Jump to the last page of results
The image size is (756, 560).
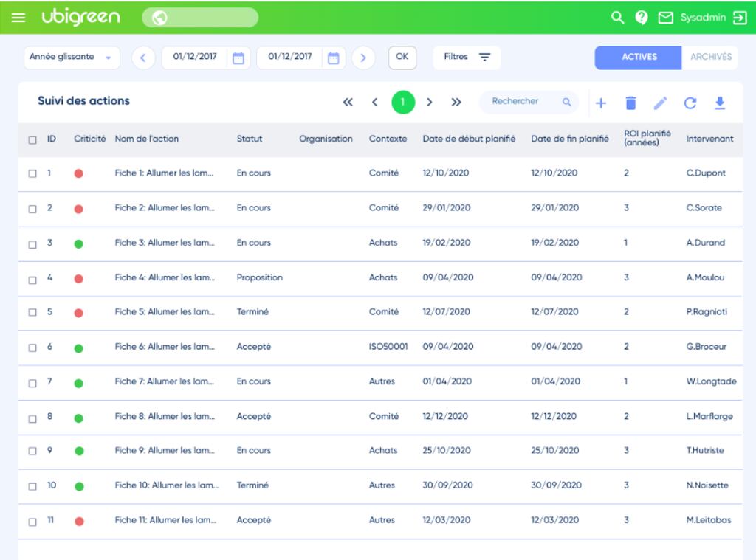point(456,102)
